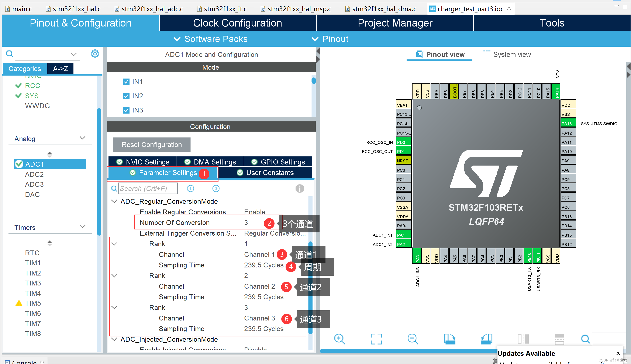
Task: Switch to the main.c editor tab
Action: coord(19,9)
